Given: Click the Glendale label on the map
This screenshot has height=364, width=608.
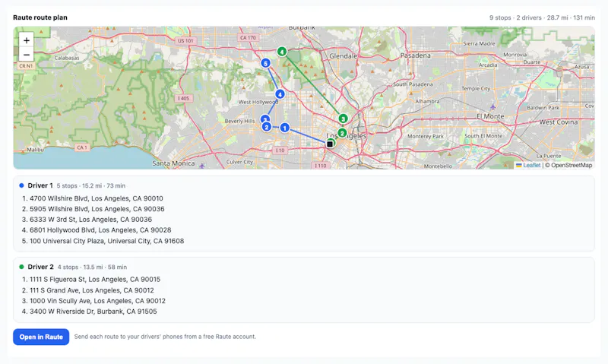Looking at the screenshot, I should point(344,55).
